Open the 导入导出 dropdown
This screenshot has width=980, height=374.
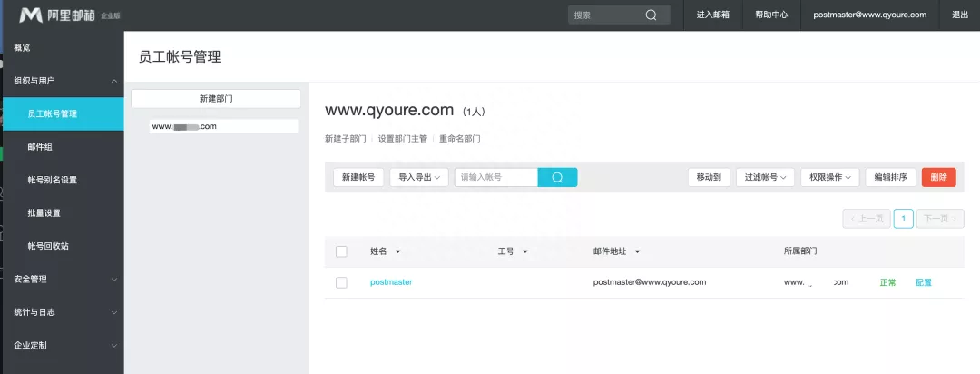[419, 177]
